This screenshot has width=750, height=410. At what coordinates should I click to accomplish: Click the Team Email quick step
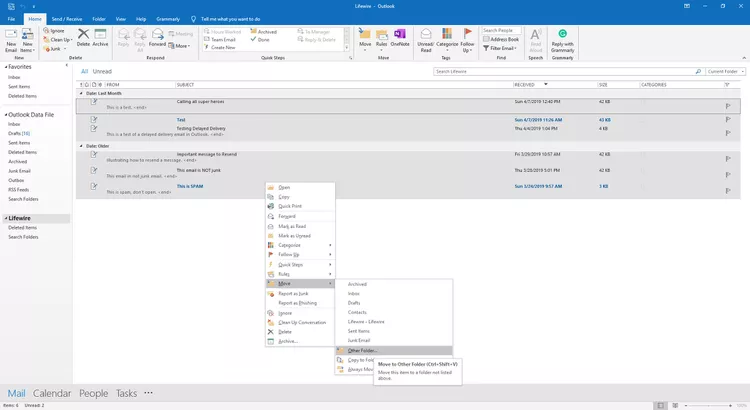223,40
